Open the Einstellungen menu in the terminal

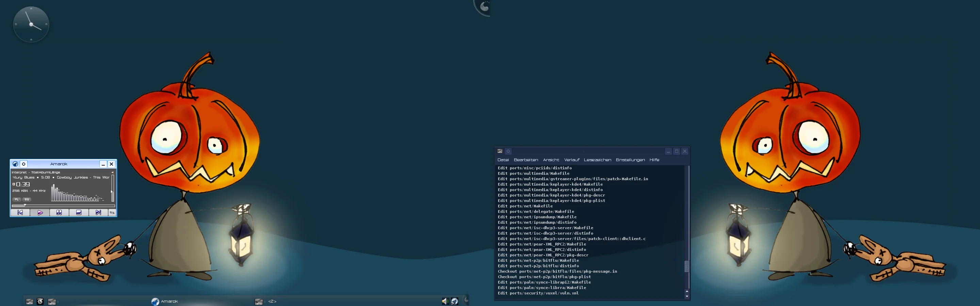(631, 160)
